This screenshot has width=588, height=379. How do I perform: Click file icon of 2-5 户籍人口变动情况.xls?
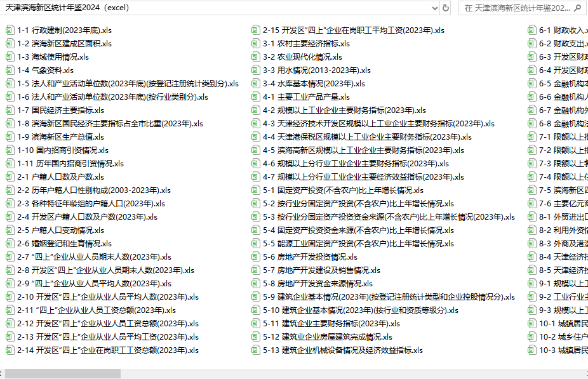[x=10, y=230]
